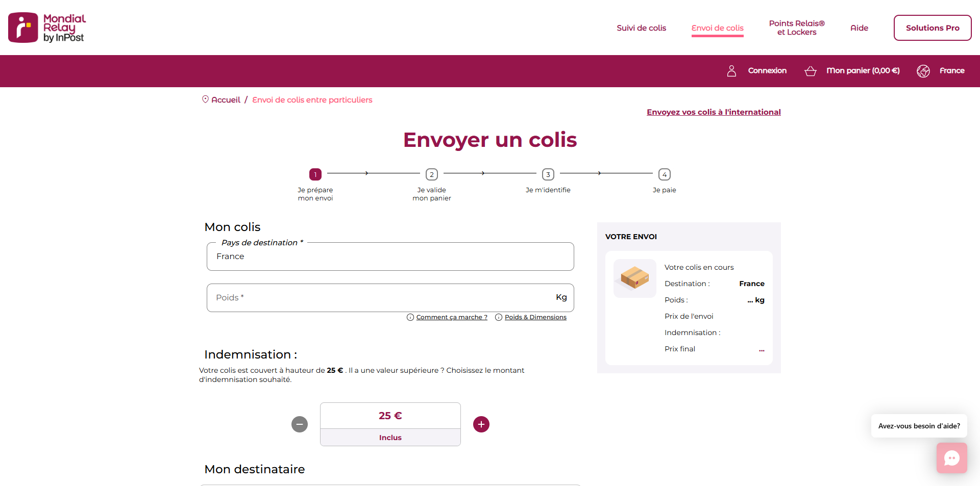Open Mon panier (0,00 €)

863,71
